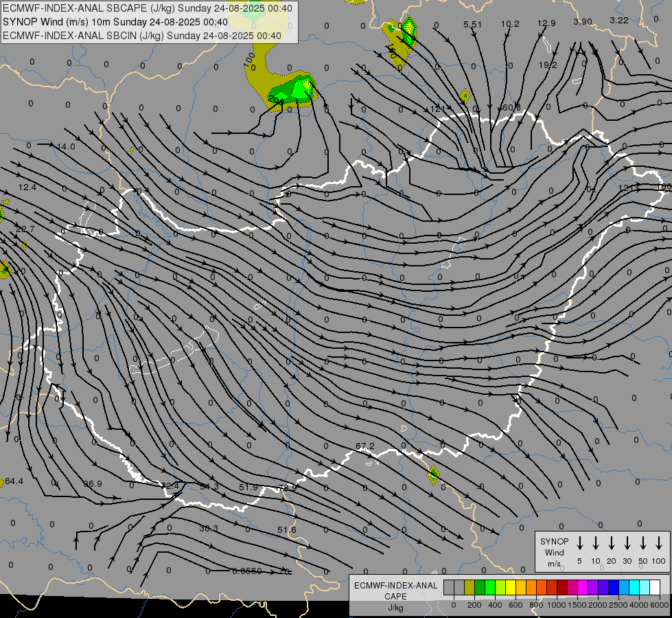Click the ECMWF-INDEX-ANAL CAPE legend title
The height and width of the screenshot is (618, 672).
[x=395, y=591]
